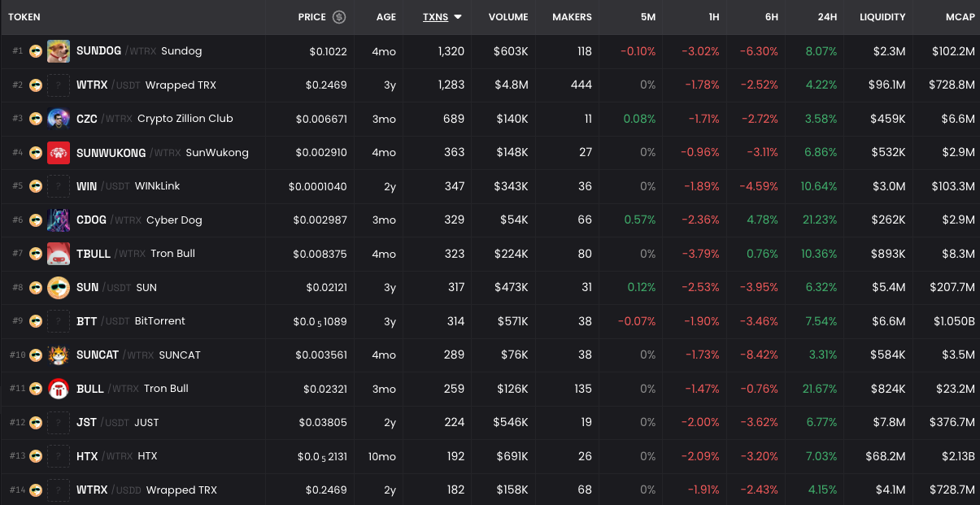Click the Sundog token dog icon
The height and width of the screenshot is (505, 980).
pyautogui.click(x=59, y=51)
